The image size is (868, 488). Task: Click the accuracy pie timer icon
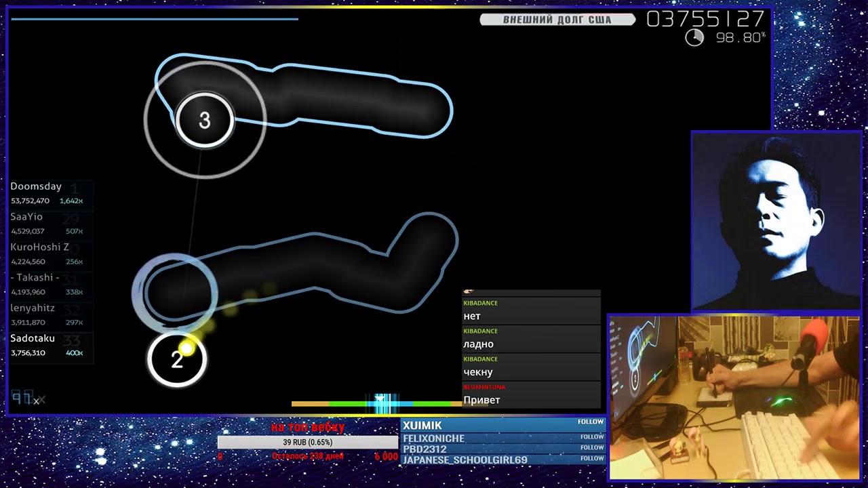[694, 37]
